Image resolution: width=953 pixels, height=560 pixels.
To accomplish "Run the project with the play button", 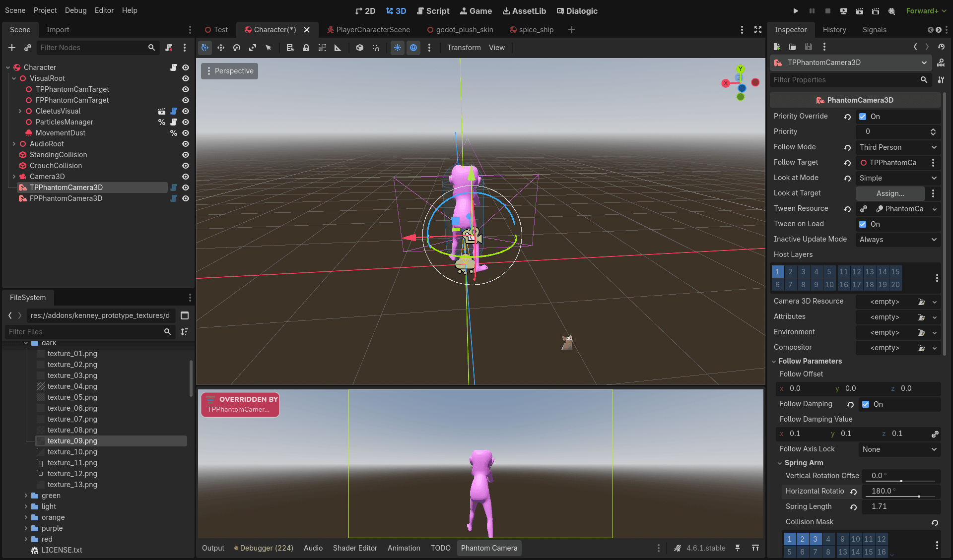I will coord(796,10).
